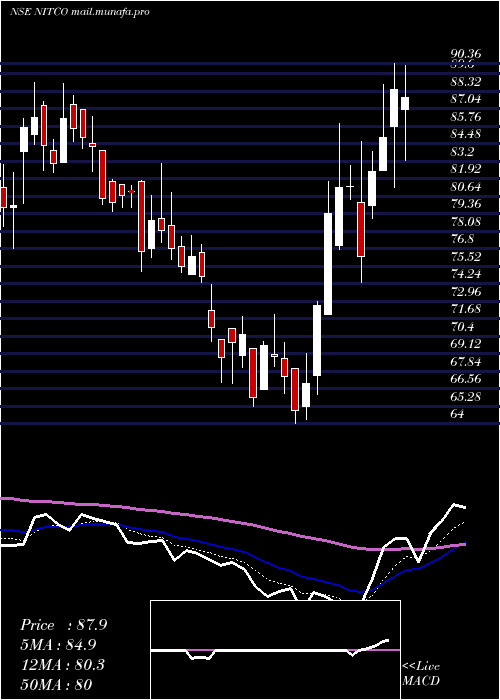Click the 70.4 price axis label
Image resolution: width=500 pixels, height=700 pixels.
point(462,327)
